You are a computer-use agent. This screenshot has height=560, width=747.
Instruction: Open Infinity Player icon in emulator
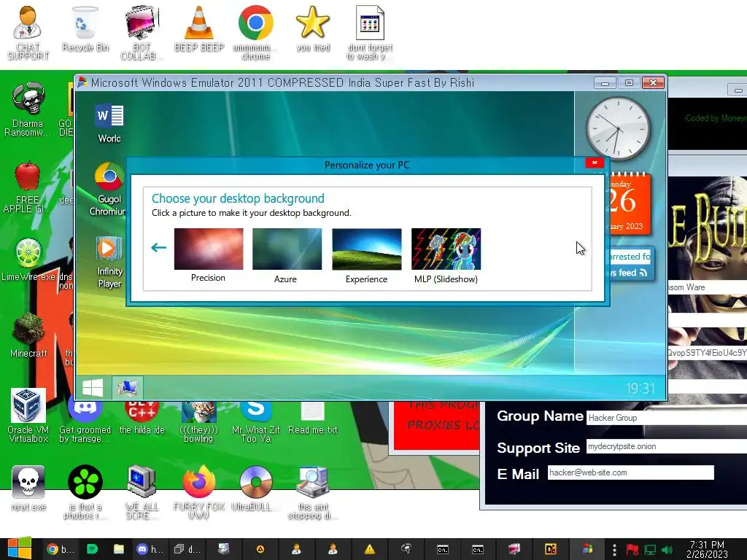(109, 262)
